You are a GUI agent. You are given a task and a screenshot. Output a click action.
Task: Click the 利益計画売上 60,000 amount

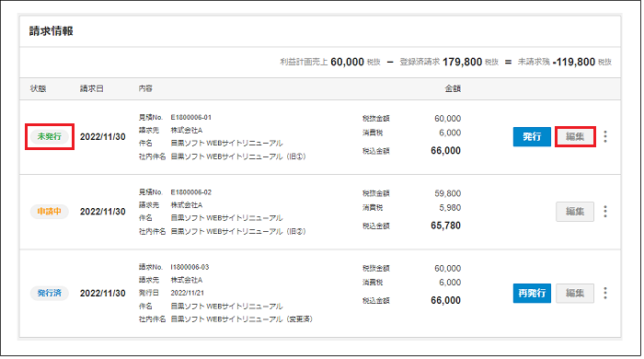pos(347,62)
